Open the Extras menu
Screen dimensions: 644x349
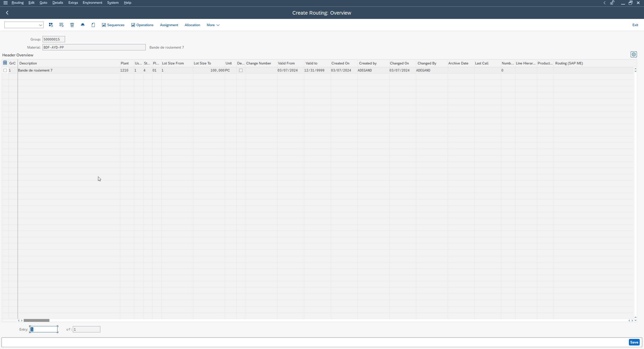(73, 3)
